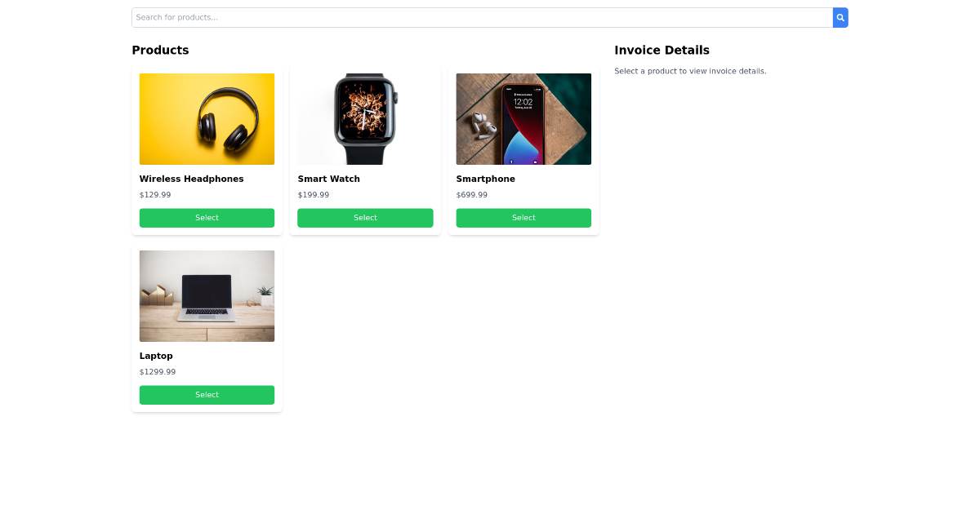Click the $1299.99 price label
This screenshot has height=514, width=980.
pyautogui.click(x=158, y=371)
